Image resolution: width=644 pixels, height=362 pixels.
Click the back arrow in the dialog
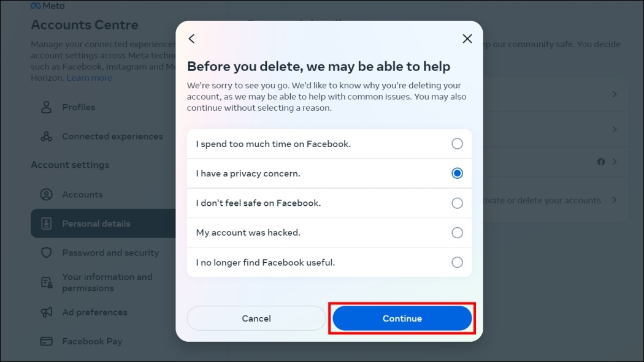click(x=191, y=39)
